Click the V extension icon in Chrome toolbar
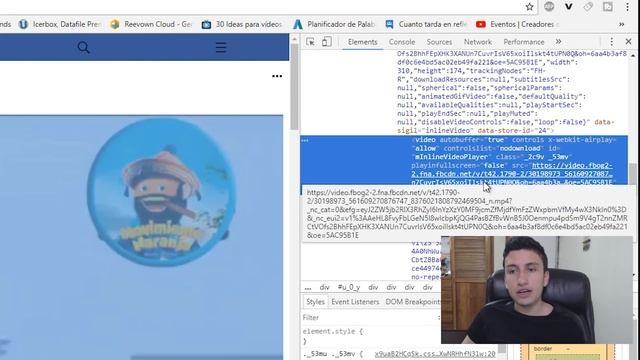Image resolution: width=640 pixels, height=360 pixels. pos(569,7)
